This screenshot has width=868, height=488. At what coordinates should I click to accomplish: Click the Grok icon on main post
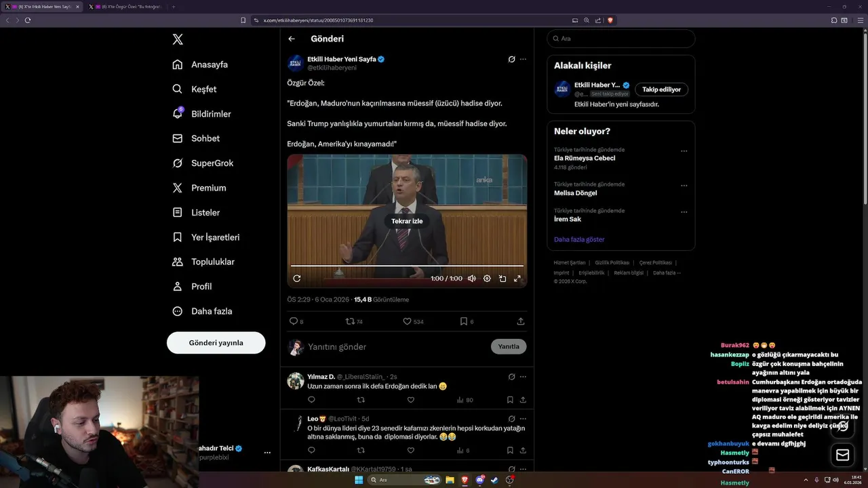(512, 59)
